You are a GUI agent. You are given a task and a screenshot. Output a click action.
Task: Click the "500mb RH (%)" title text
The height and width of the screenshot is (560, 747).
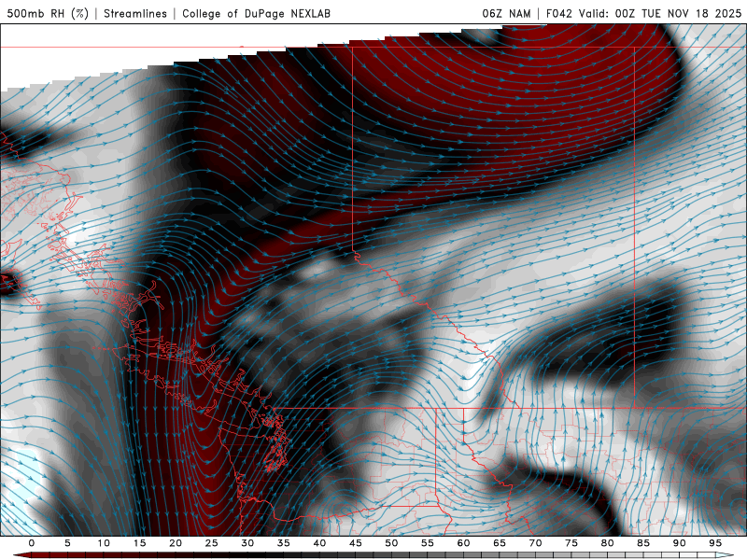coord(48,13)
